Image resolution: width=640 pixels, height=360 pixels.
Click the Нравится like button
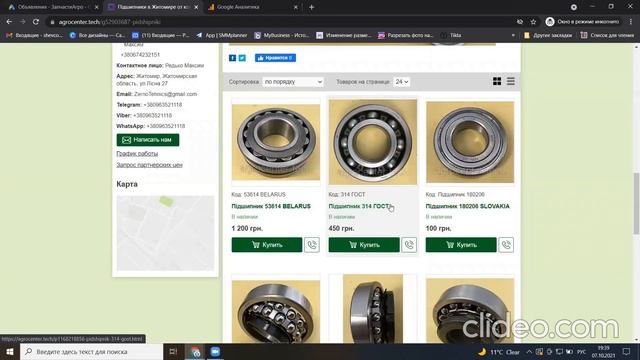(x=275, y=58)
